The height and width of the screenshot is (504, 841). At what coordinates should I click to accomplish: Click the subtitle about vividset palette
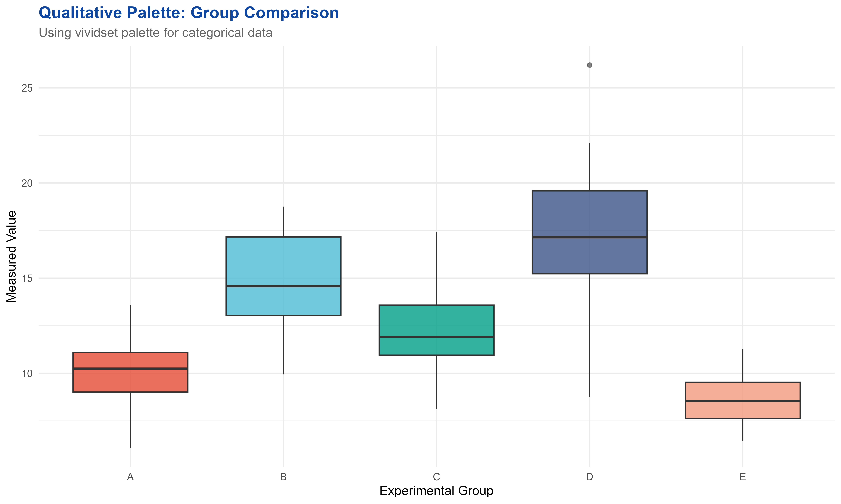coord(155,33)
